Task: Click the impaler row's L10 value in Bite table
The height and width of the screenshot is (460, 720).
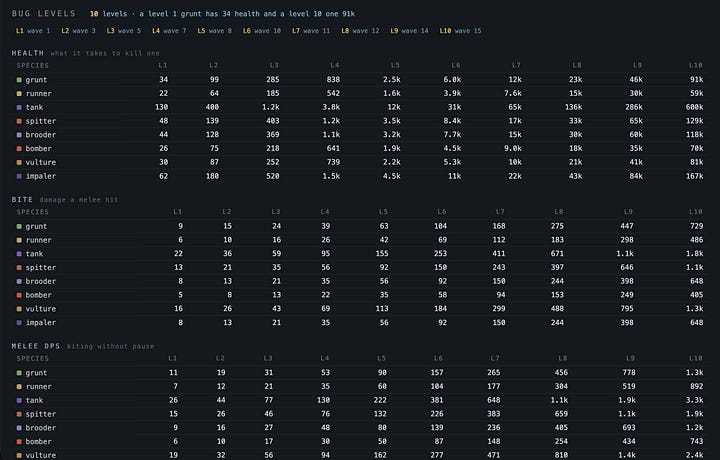Action: (696, 323)
